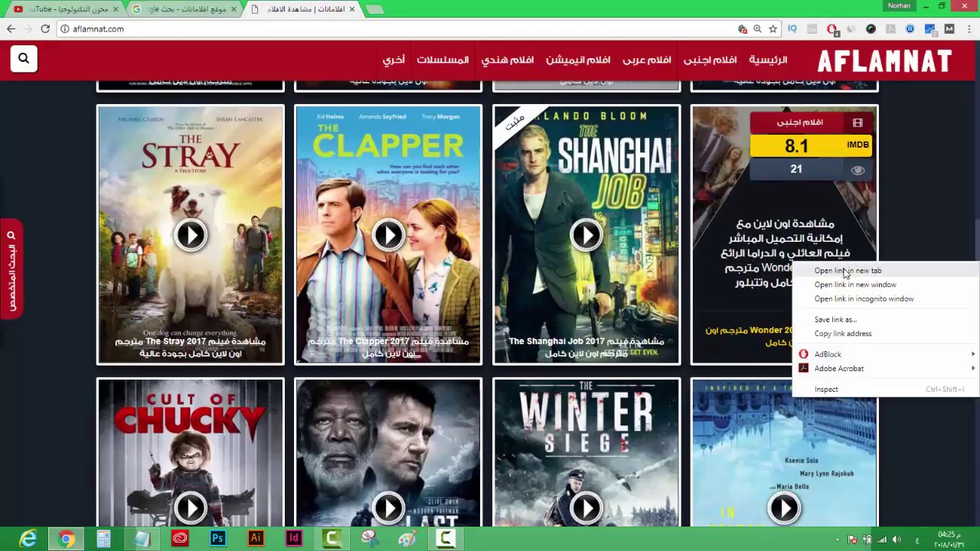
Task: Click the film category icon on the Wonder card
Action: tap(857, 122)
